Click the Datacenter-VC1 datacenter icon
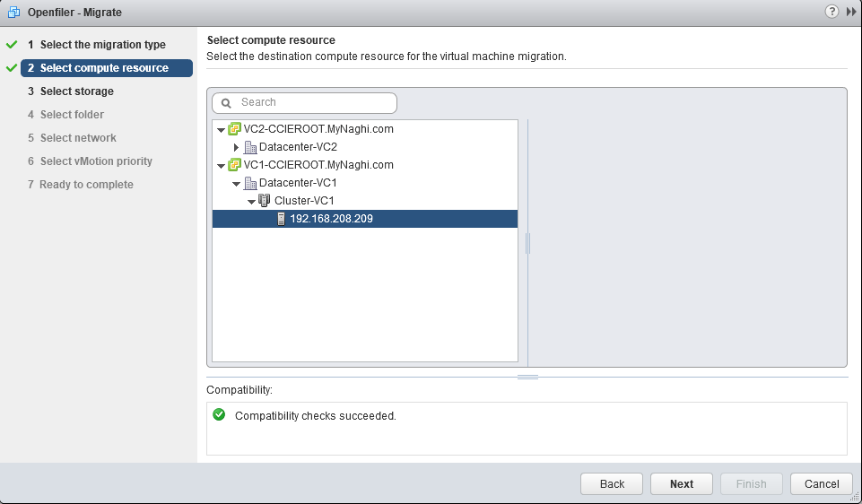This screenshot has width=862, height=504. tap(250, 183)
